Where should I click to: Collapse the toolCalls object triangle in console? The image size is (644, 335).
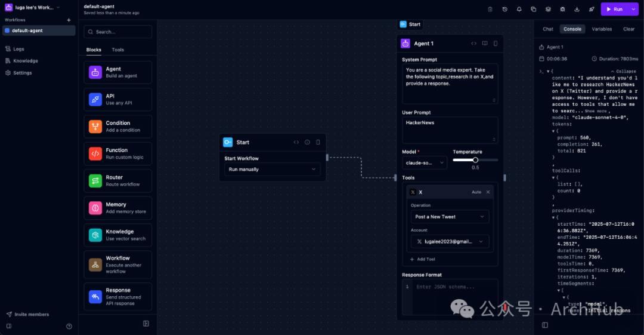click(x=553, y=177)
